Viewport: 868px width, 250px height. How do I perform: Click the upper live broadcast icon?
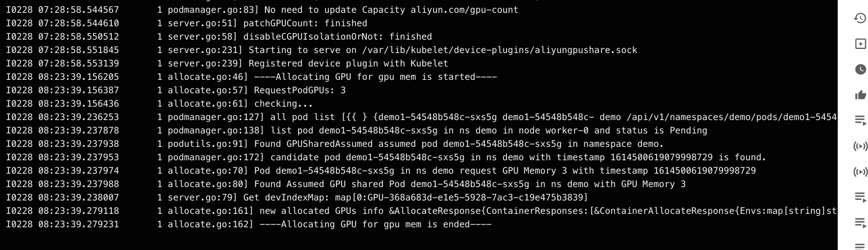(860, 146)
